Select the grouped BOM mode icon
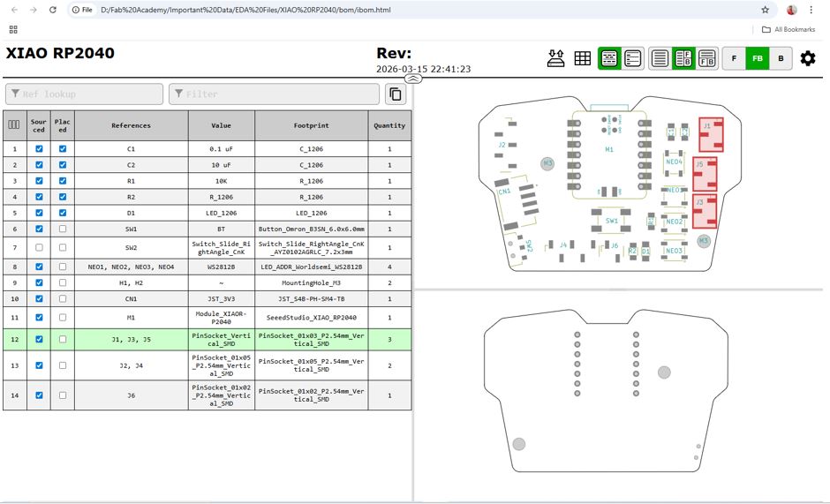This screenshot has height=504, width=830. point(609,58)
